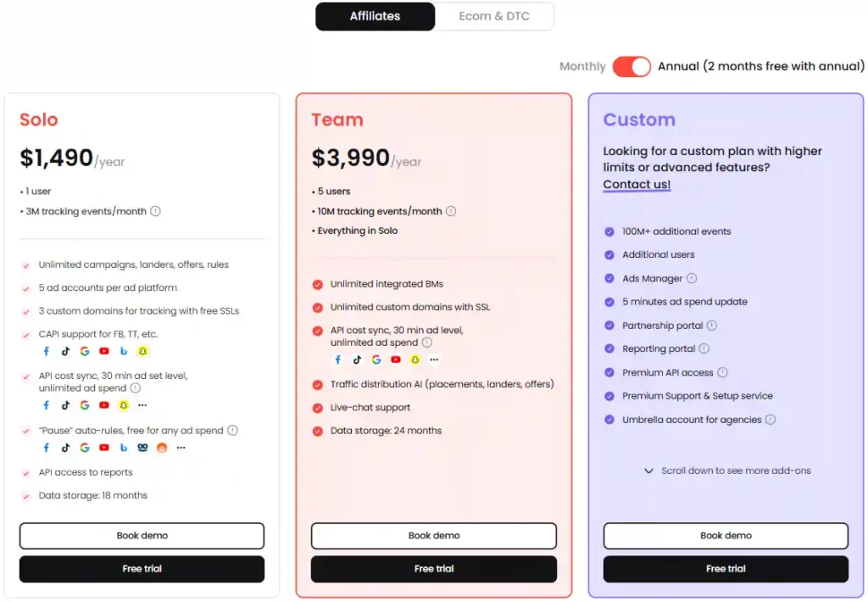Select the Snapchat icon under Team's API cost sync
The image size is (868, 602).
pyautogui.click(x=415, y=360)
